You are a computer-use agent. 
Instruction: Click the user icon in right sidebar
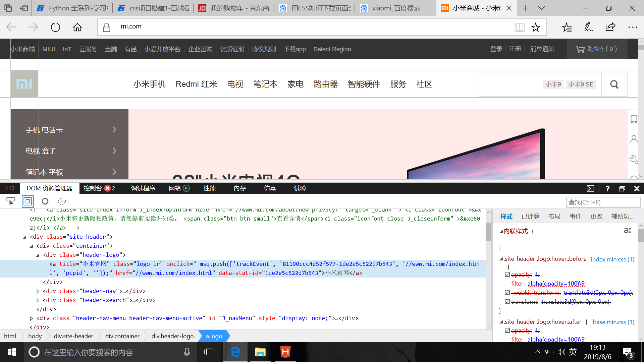coord(634,139)
